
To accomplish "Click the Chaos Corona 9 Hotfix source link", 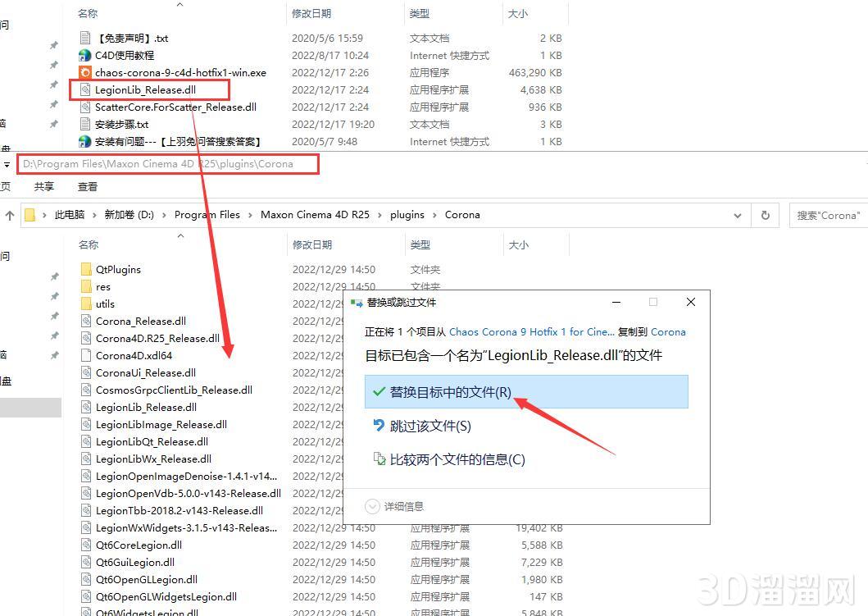I will 531,332.
